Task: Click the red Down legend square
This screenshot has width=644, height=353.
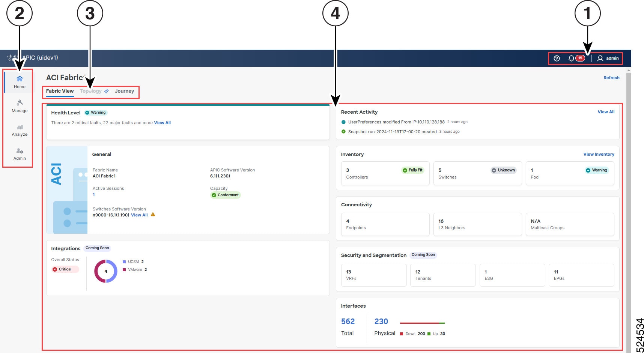Action: (402, 334)
